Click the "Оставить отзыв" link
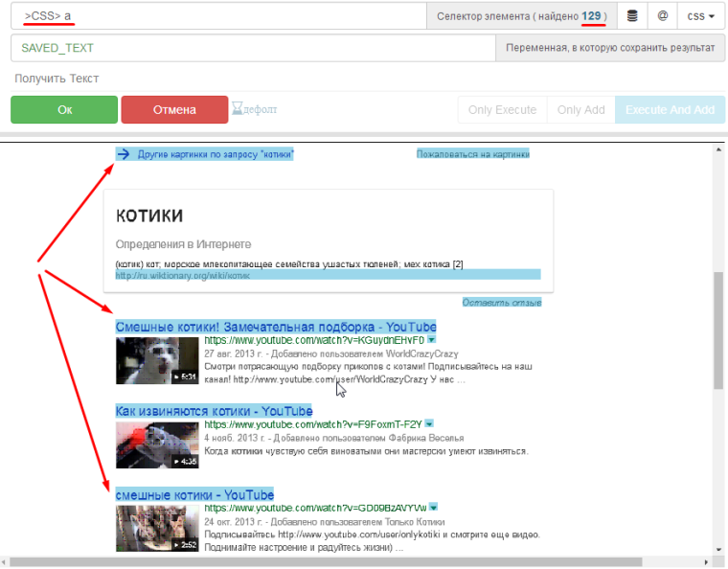Image resolution: width=728 pixels, height=569 pixels. pyautogui.click(x=502, y=303)
